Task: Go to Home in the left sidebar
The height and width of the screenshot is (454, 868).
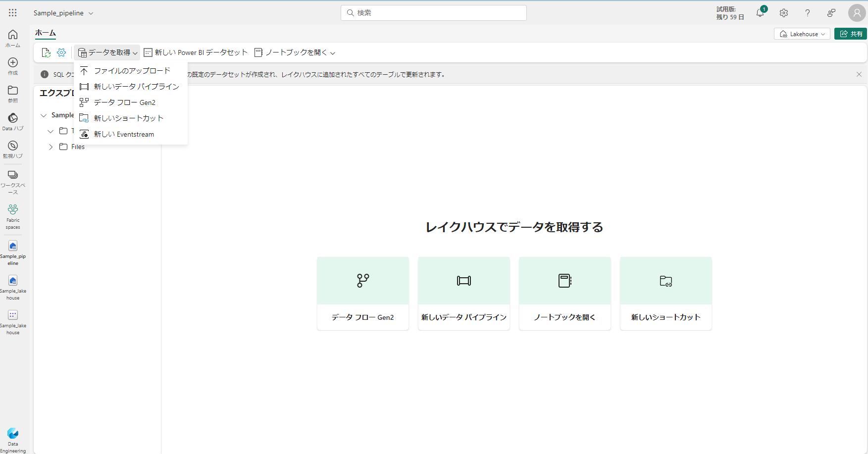Action: point(13,38)
